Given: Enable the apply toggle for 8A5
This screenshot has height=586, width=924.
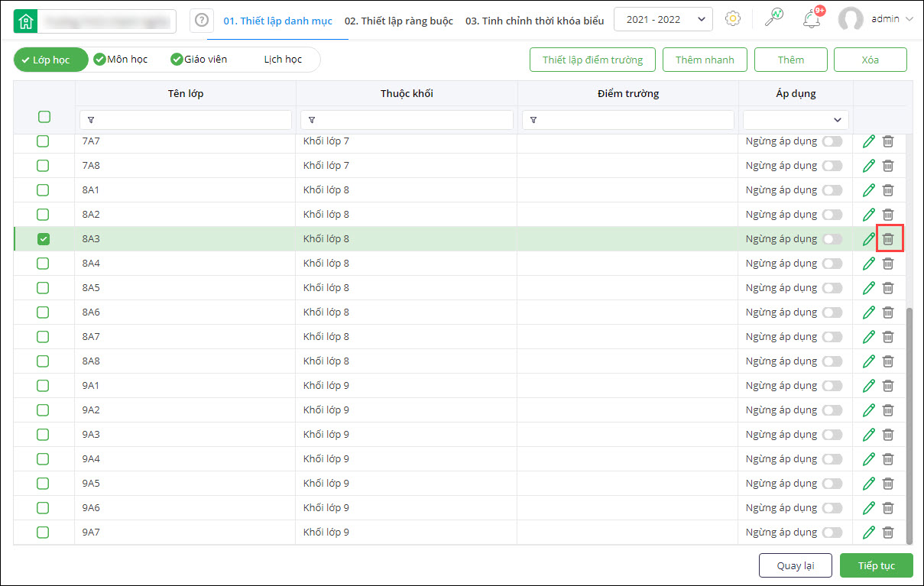Looking at the screenshot, I should (x=832, y=288).
